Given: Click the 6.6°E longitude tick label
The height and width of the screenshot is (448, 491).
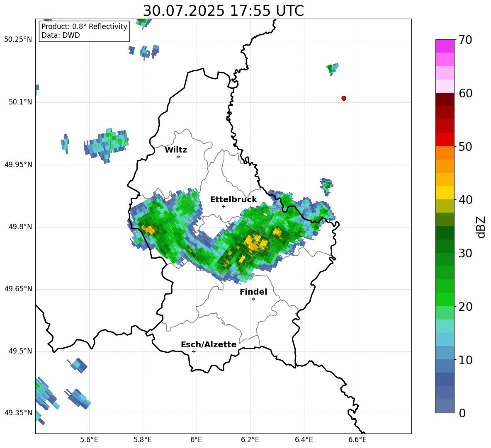Looking at the screenshot, I should [357, 440].
